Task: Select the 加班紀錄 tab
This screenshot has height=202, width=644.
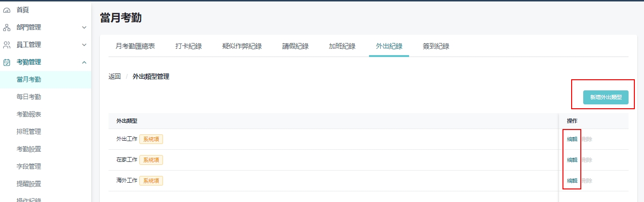Action: click(x=342, y=46)
